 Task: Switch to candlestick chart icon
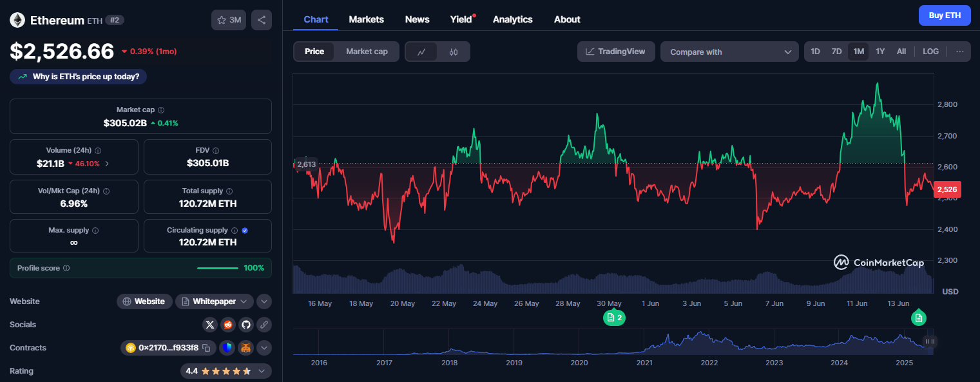click(454, 52)
